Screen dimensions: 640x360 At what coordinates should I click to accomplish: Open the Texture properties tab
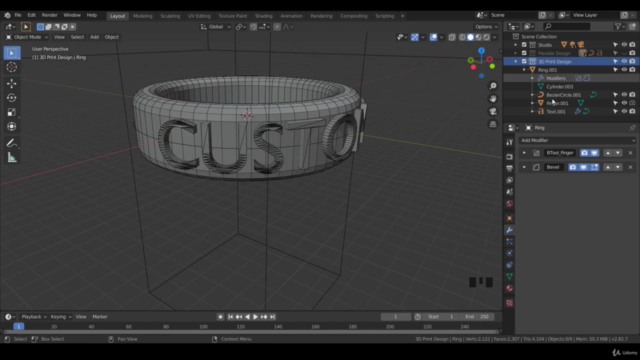click(509, 303)
